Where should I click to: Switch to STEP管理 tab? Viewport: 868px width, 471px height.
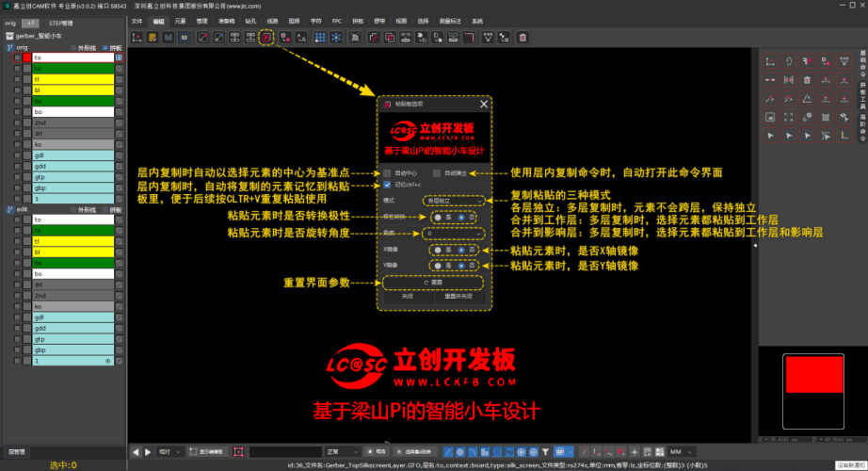tap(60, 24)
